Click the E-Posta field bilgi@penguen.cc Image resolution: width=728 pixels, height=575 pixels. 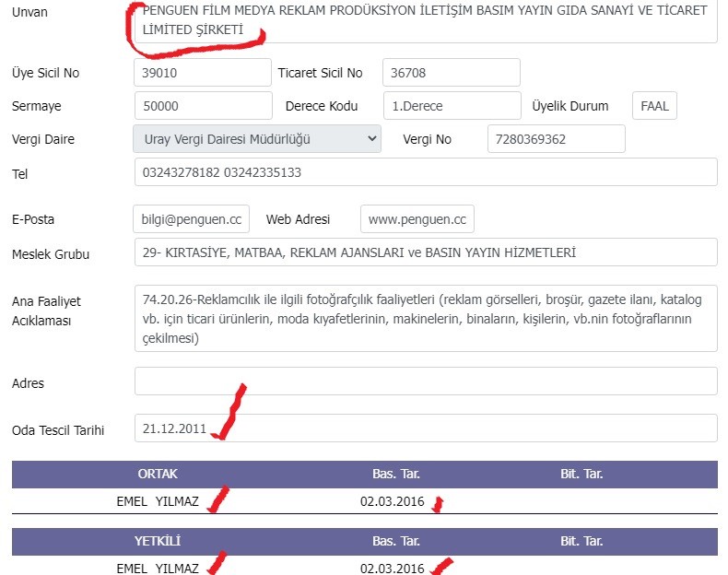coord(192,219)
